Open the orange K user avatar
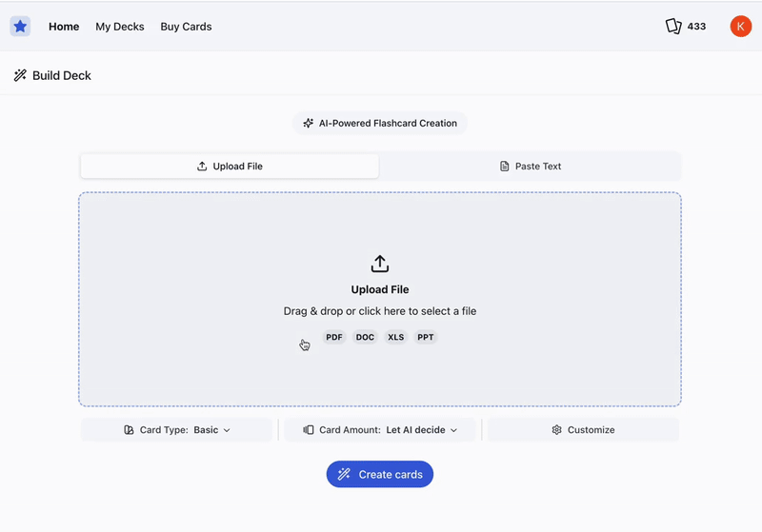The image size is (762, 532). coord(740,27)
